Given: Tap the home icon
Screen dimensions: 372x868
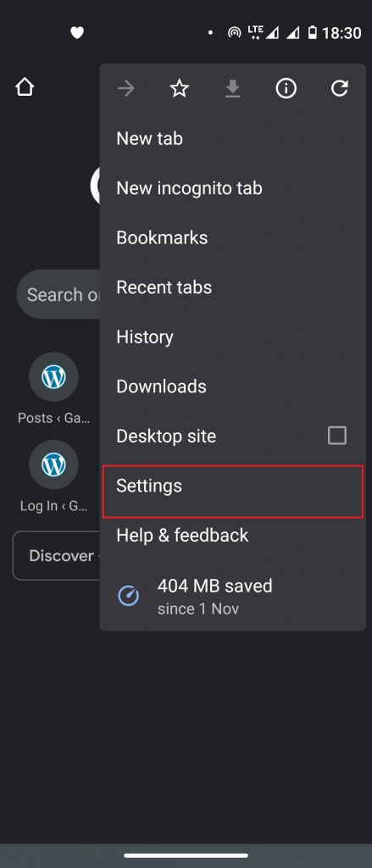Looking at the screenshot, I should (25, 87).
